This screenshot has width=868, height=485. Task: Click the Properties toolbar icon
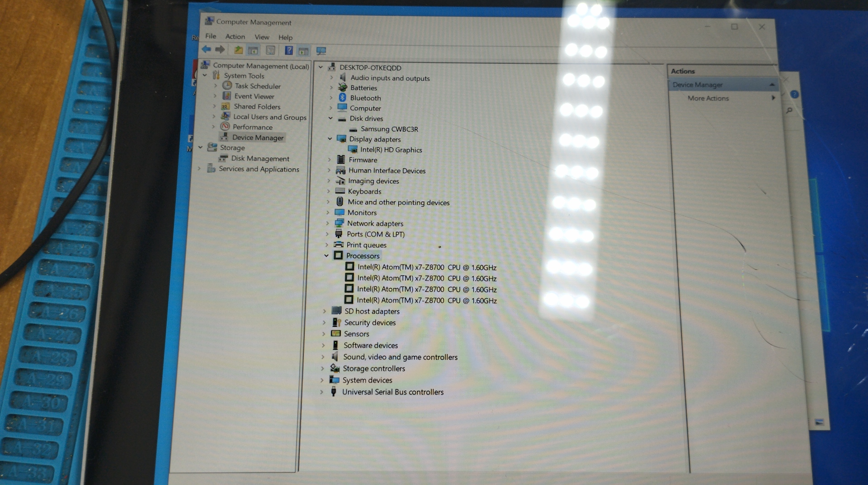[x=270, y=50]
